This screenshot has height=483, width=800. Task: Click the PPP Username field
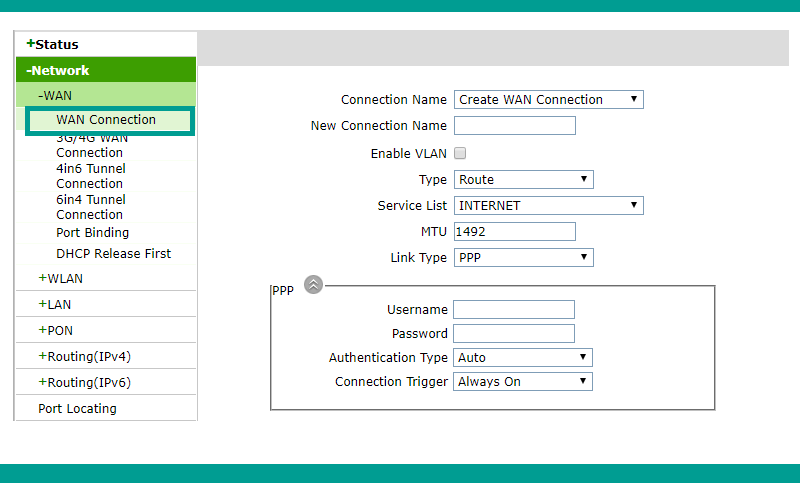click(514, 310)
